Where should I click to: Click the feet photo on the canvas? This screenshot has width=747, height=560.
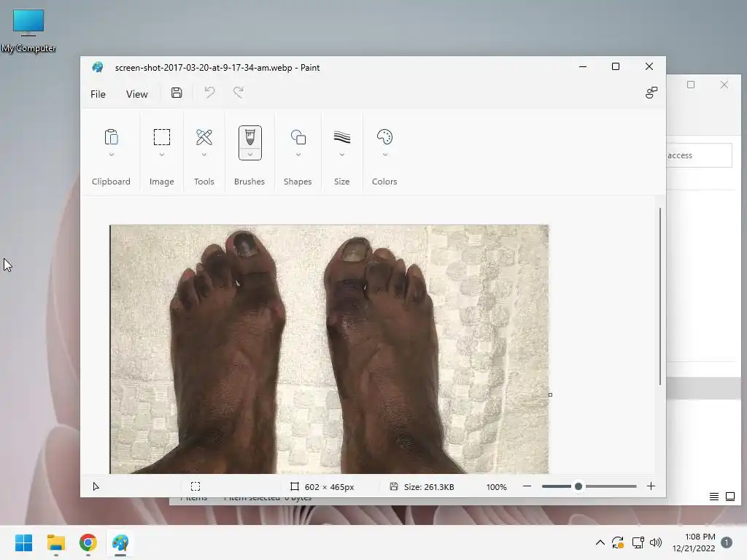pyautogui.click(x=329, y=349)
